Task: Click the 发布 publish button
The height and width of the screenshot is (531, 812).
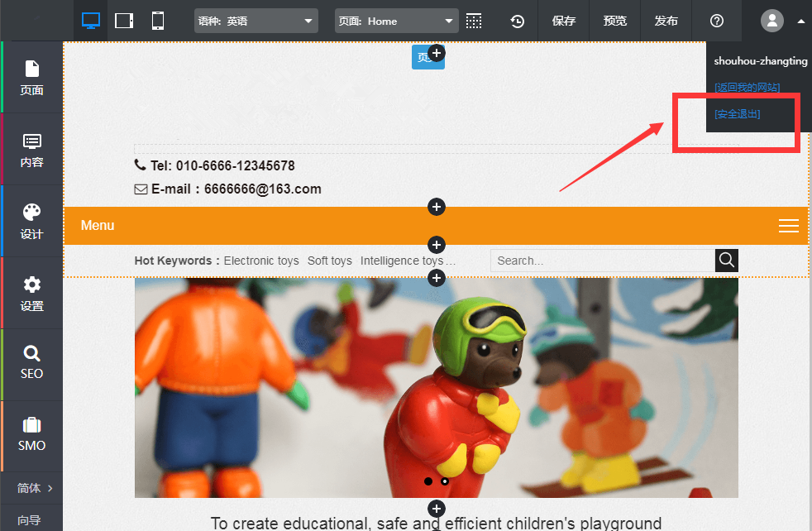Action: [666, 21]
